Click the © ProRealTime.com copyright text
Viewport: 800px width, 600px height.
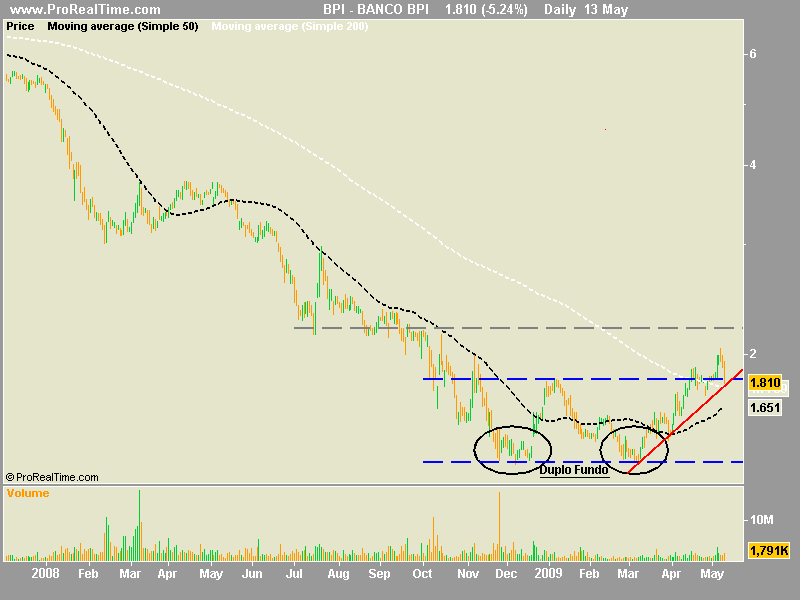(52, 478)
